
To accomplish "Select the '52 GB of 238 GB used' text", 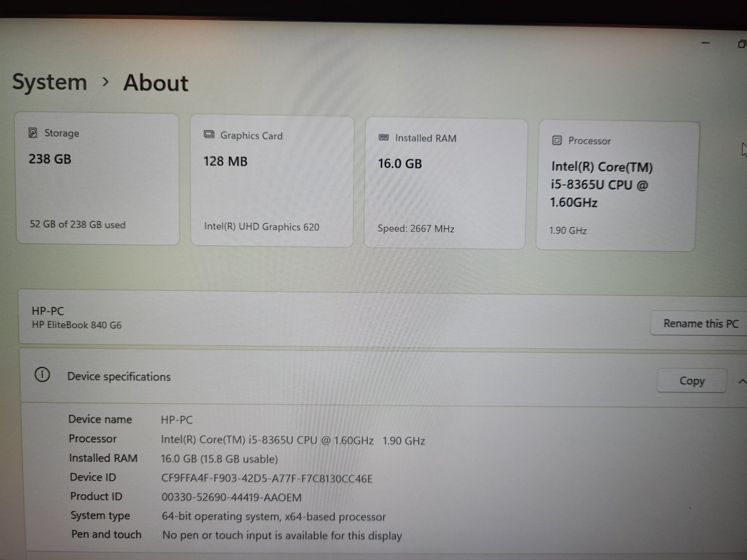I will [78, 224].
